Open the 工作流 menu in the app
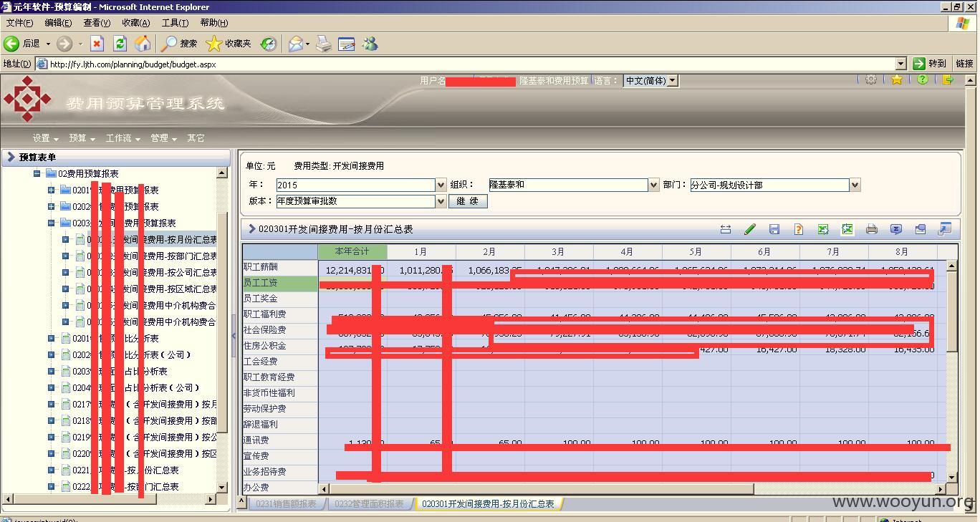Viewport: 980px width, 522px height. pyautogui.click(x=123, y=138)
